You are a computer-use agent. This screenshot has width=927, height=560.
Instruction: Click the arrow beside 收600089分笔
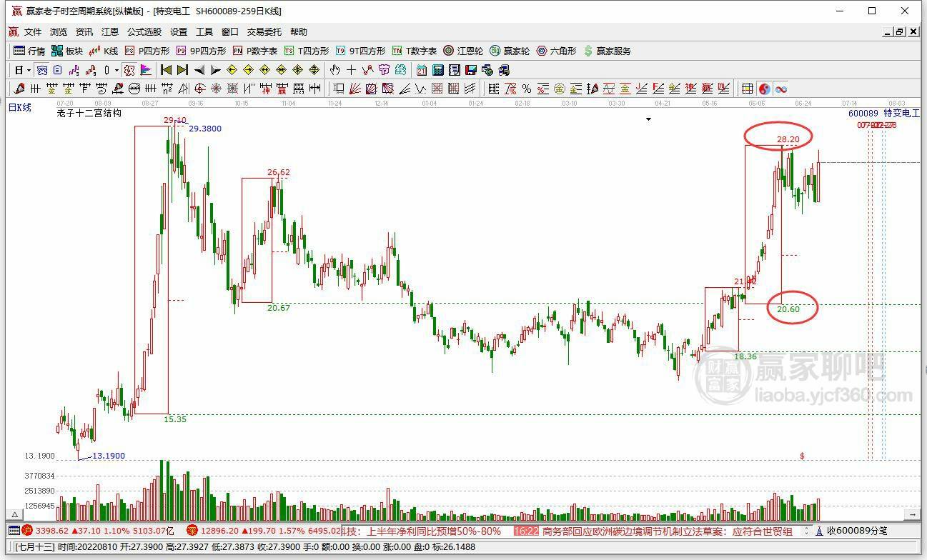click(819, 531)
